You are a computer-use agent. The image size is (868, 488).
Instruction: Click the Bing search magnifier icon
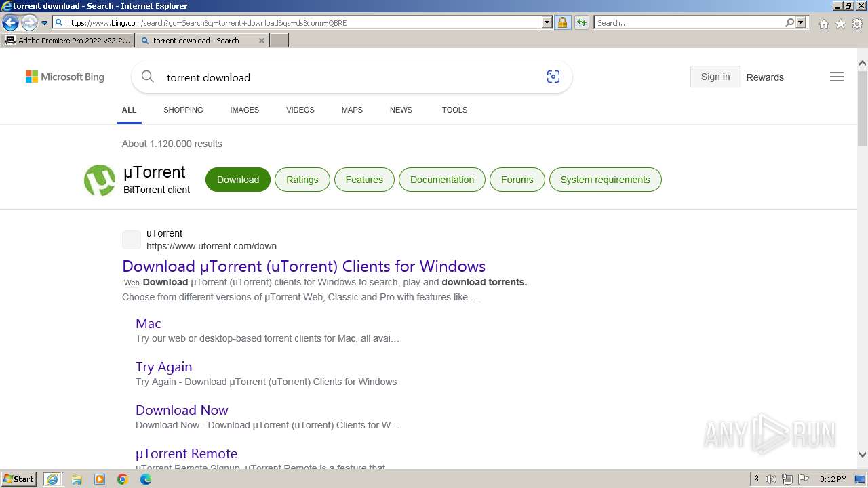click(x=147, y=77)
